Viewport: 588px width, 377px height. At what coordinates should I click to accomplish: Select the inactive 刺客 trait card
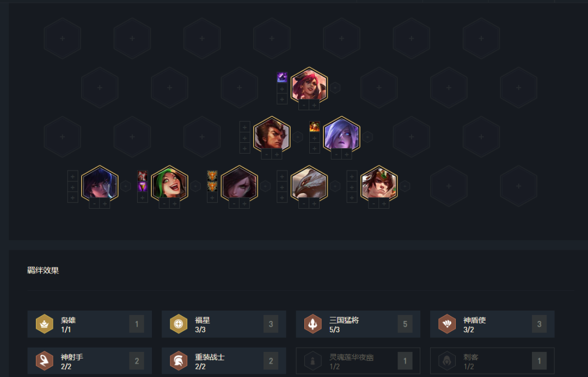(x=492, y=361)
